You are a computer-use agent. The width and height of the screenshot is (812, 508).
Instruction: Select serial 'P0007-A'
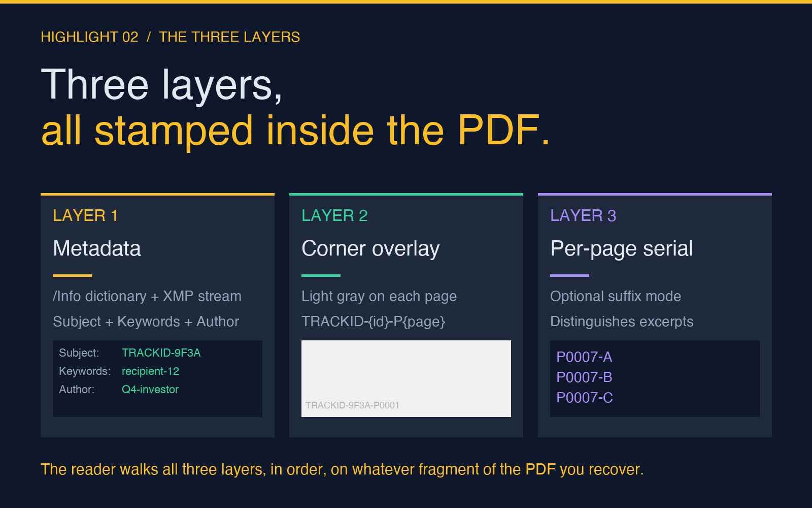[x=584, y=357]
